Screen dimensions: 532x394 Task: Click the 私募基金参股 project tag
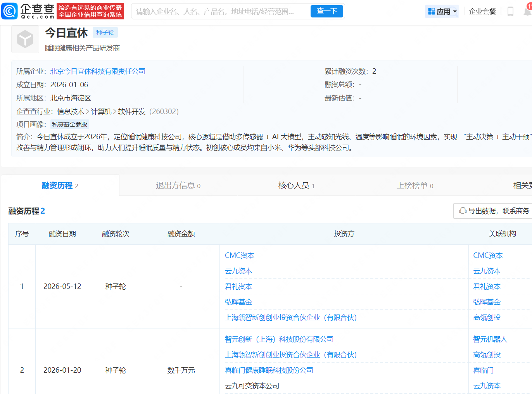pos(70,124)
